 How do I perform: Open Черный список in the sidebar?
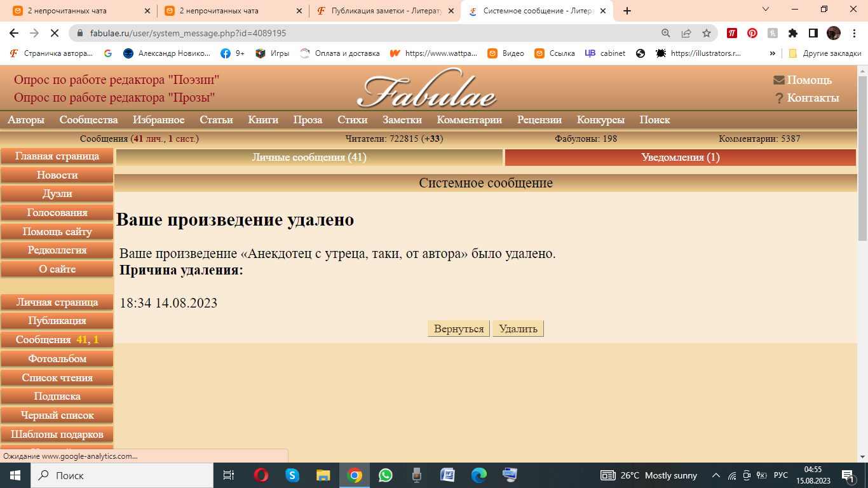click(57, 416)
